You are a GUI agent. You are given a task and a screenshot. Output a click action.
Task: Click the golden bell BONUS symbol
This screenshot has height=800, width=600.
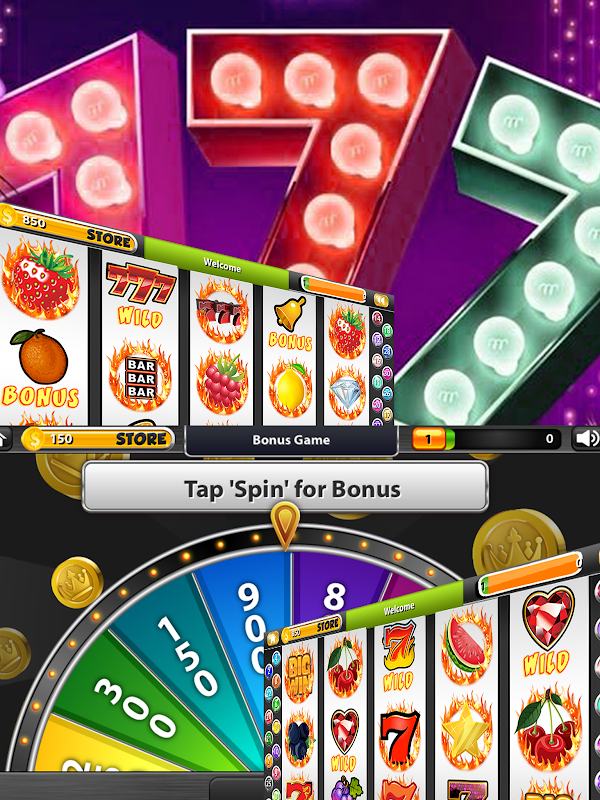click(x=290, y=323)
